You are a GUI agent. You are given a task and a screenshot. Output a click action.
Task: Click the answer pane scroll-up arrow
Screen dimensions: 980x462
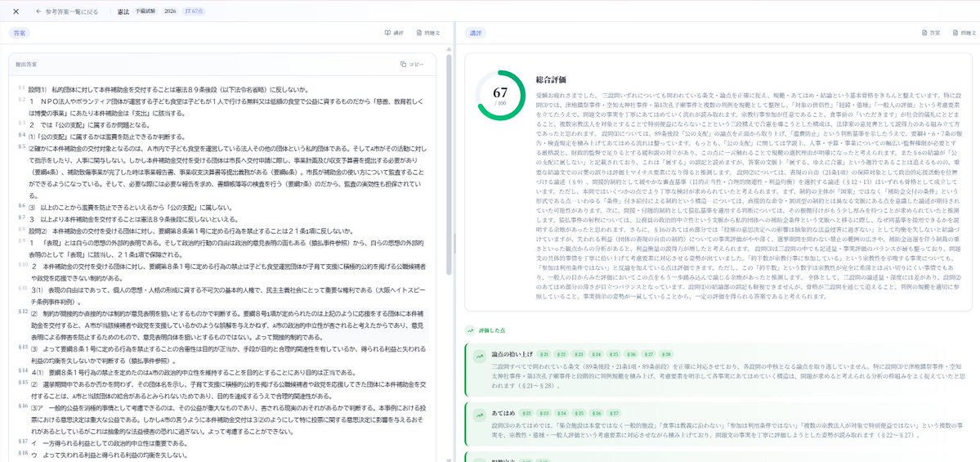(x=449, y=49)
